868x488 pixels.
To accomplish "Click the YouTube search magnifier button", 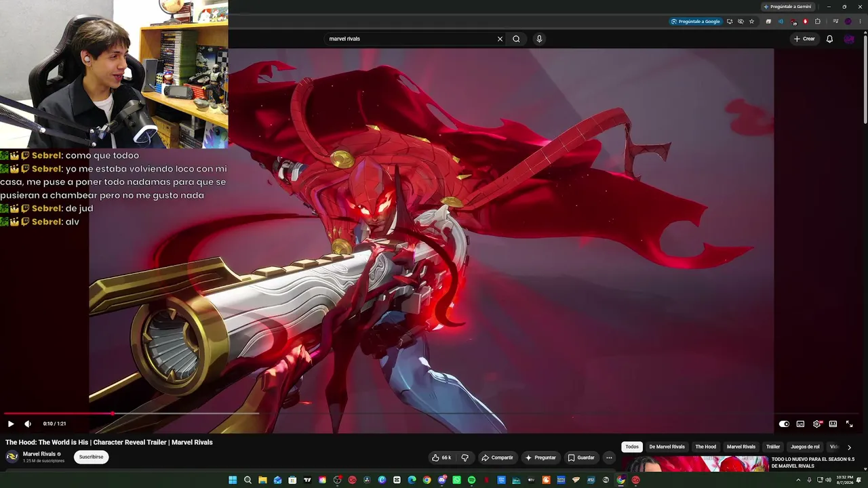I will [516, 39].
